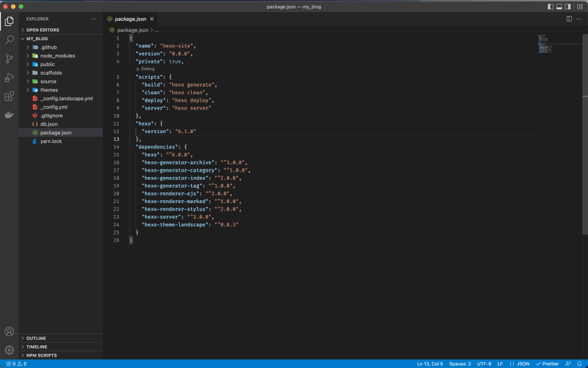The image size is (588, 368).
Task: Click the Prettier status bar item
Action: click(x=547, y=364)
